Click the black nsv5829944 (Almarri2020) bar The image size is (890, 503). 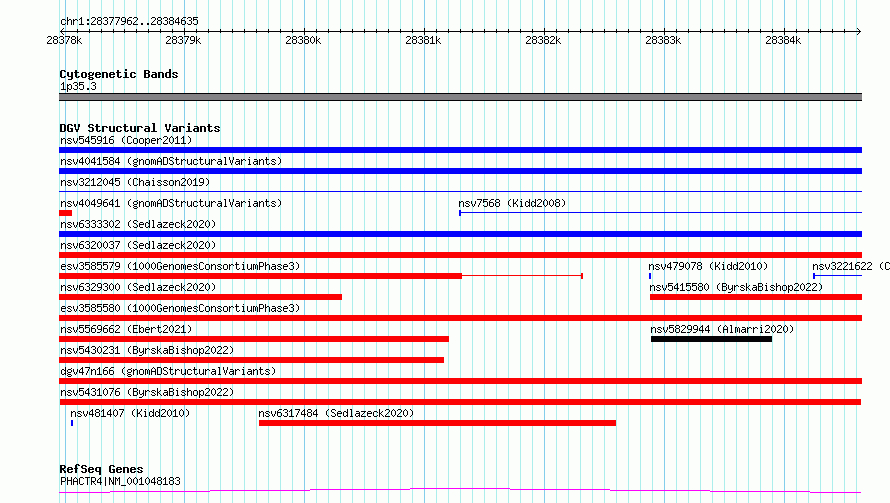711,339
